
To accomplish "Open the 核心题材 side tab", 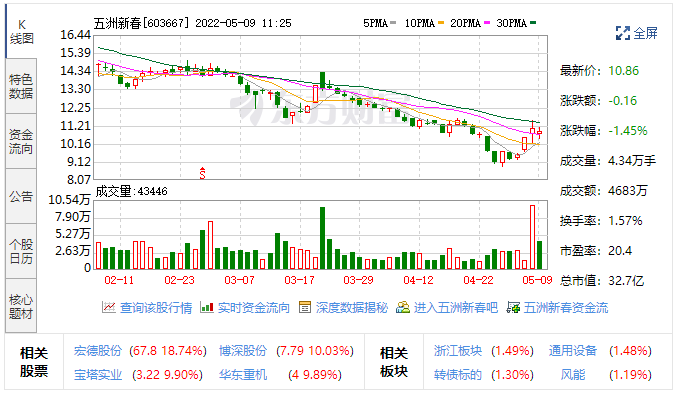I will pos(21,306).
